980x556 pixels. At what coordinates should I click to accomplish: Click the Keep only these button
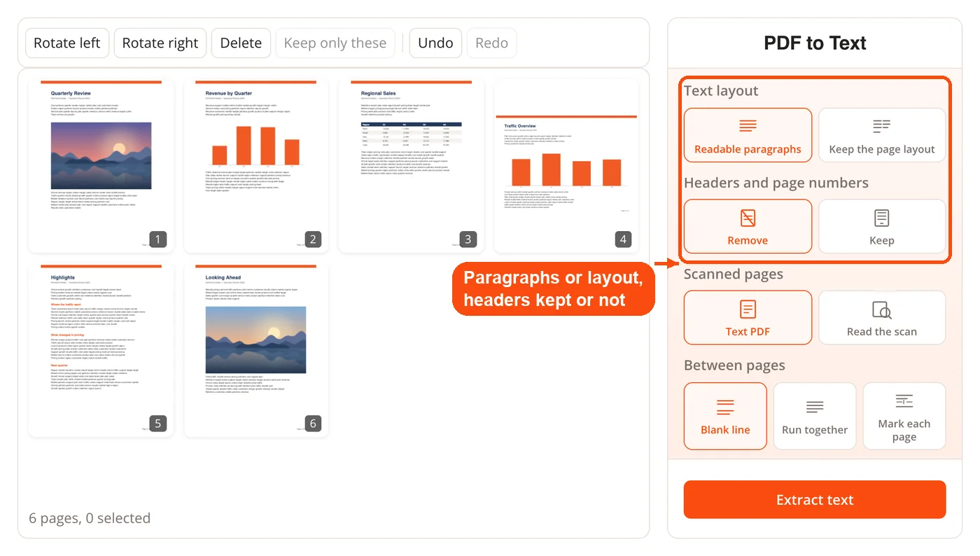(335, 43)
